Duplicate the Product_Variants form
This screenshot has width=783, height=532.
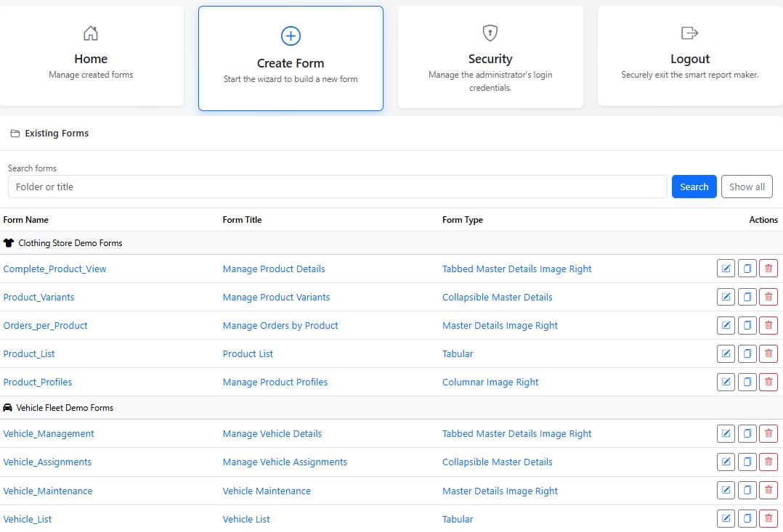[747, 297]
